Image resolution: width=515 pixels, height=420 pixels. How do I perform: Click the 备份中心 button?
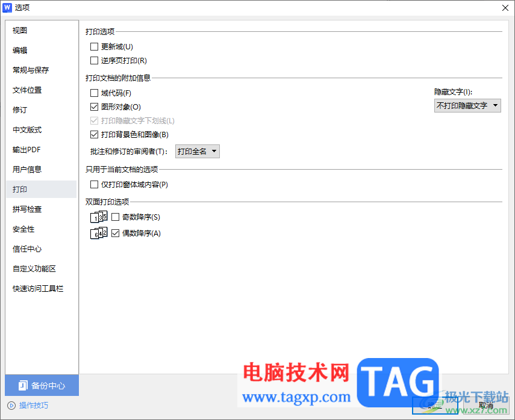coord(42,386)
